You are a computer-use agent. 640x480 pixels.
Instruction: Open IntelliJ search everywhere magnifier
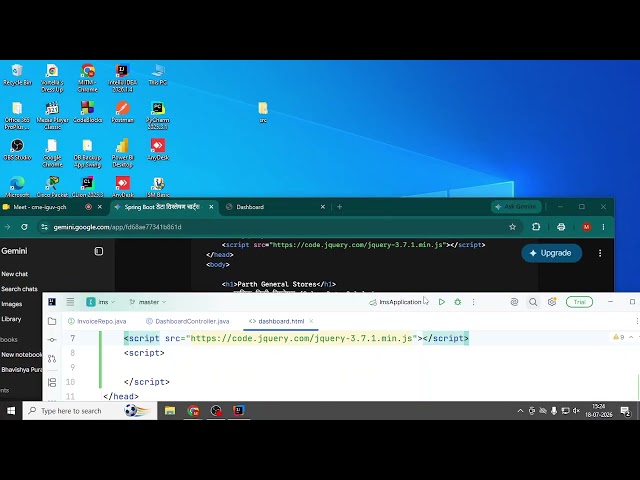point(533,302)
